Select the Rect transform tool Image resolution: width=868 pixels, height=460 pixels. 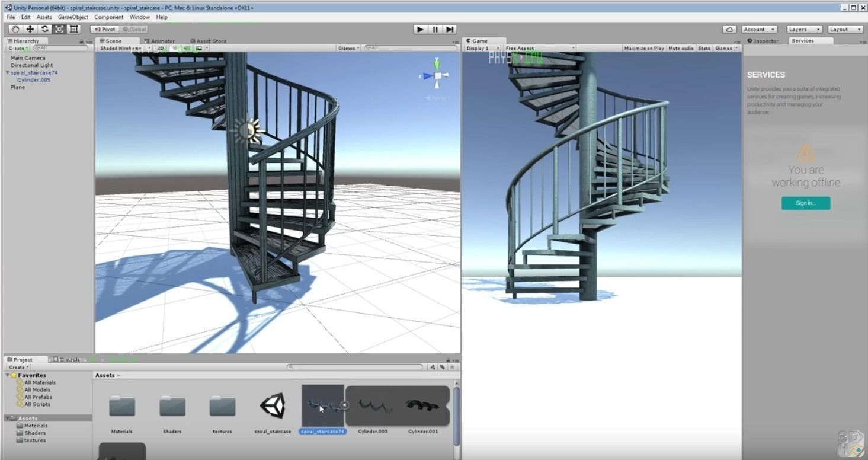(x=73, y=28)
